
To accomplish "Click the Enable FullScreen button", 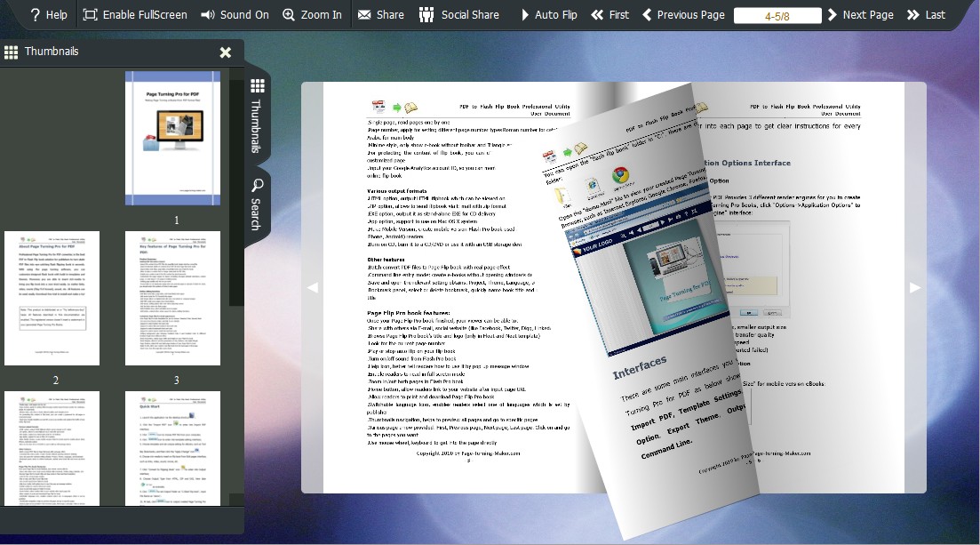I will click(x=135, y=14).
